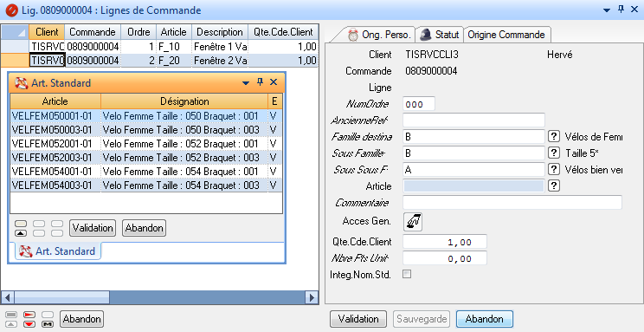644x332 pixels.
Task: Open the Art. Standard panel dropdown arrow
Action: click(x=246, y=83)
